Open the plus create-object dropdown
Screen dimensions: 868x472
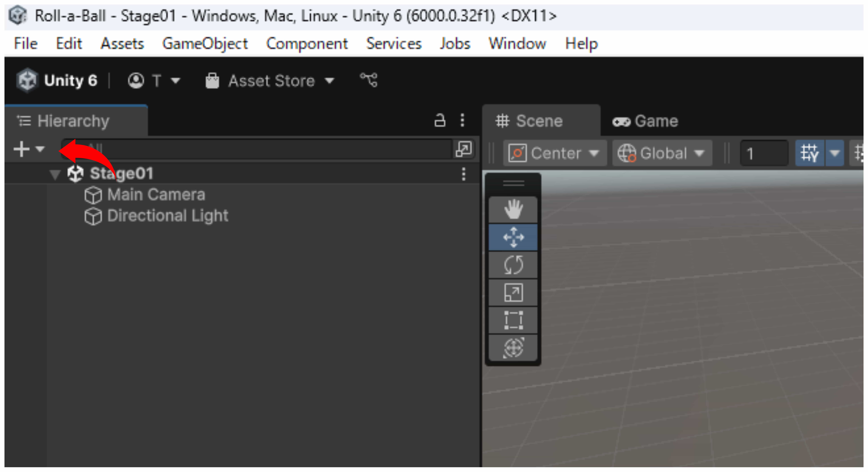pyautogui.click(x=29, y=149)
